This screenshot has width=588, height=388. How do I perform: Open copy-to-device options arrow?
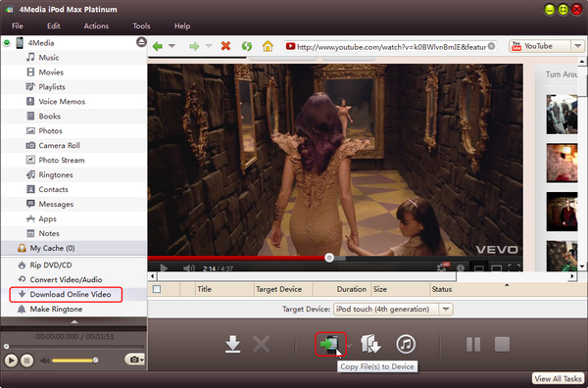point(350,345)
